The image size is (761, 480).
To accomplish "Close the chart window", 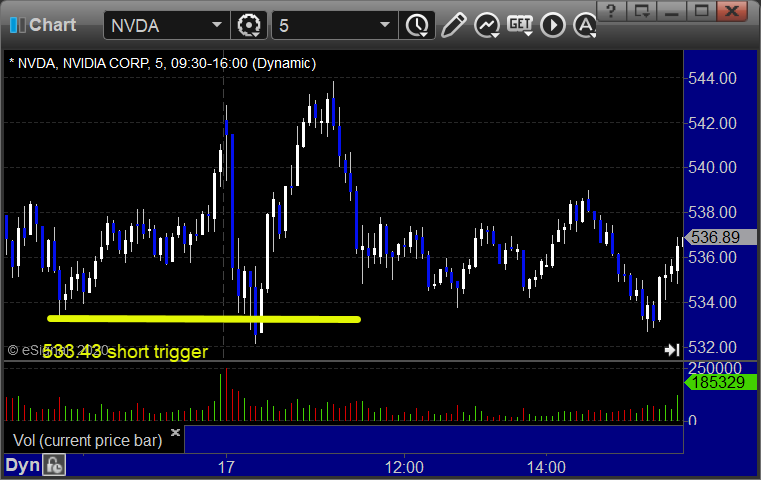I will pyautogui.click(x=732, y=11).
